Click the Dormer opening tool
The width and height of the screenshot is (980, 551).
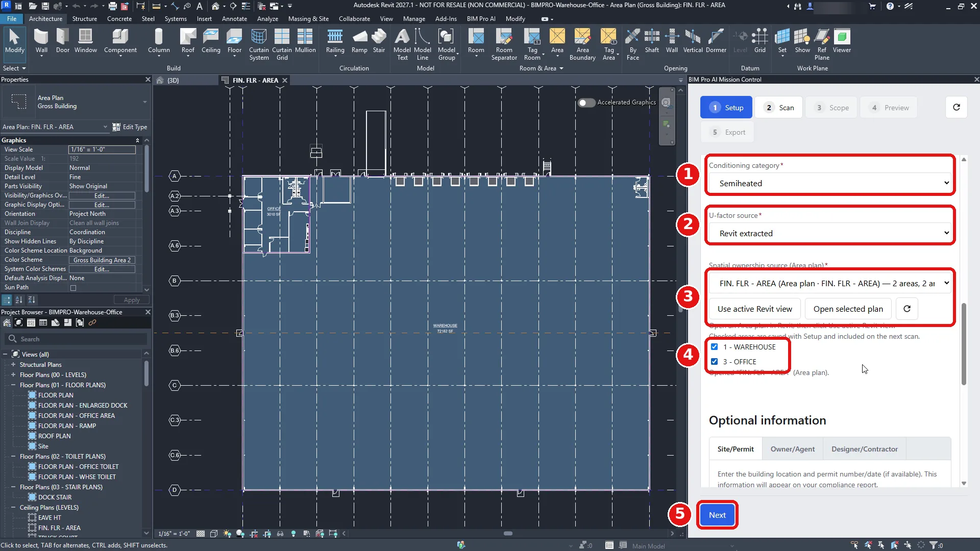click(x=716, y=41)
